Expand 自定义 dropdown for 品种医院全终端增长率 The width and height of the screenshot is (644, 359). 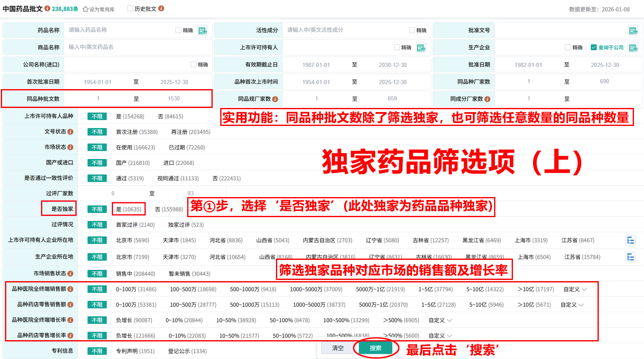440,320
